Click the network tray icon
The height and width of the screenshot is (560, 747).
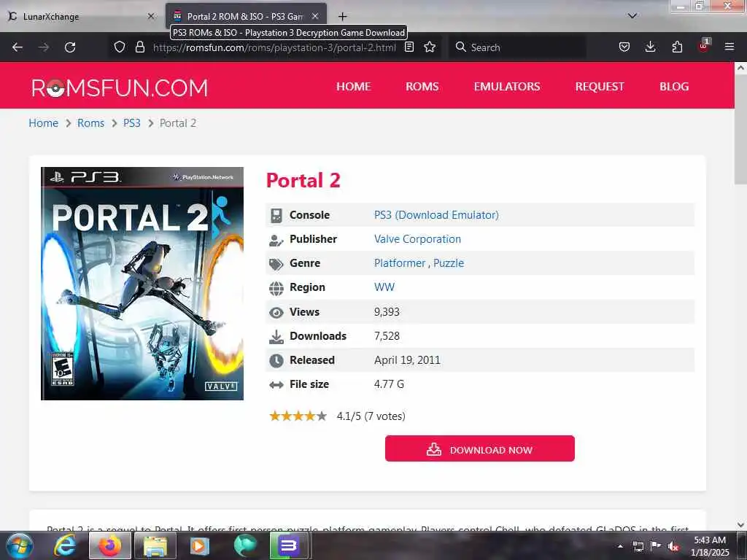pos(638,546)
